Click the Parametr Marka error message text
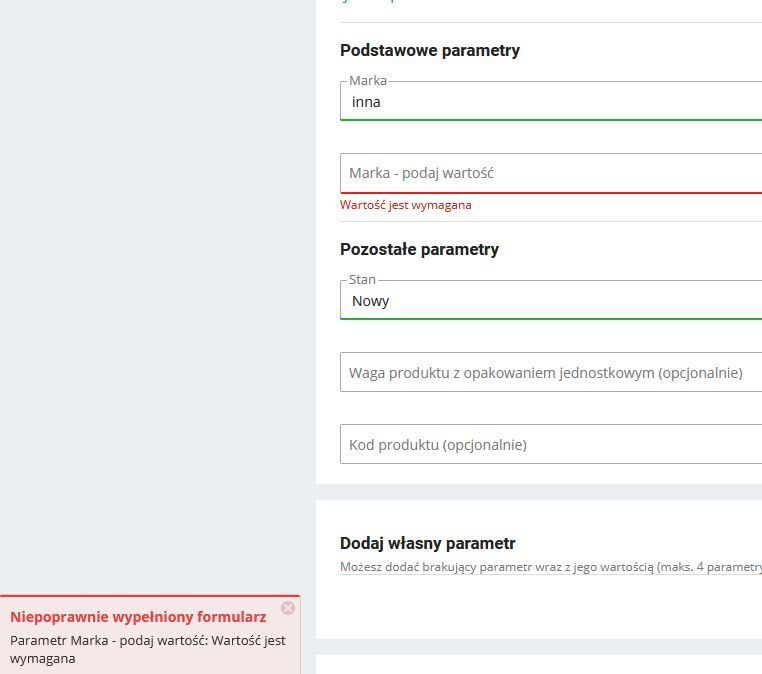The height and width of the screenshot is (674, 762). pyautogui.click(x=147, y=649)
